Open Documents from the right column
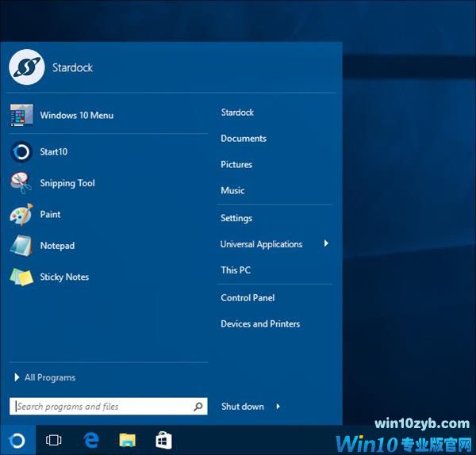The width and height of the screenshot is (476, 455). tap(244, 139)
